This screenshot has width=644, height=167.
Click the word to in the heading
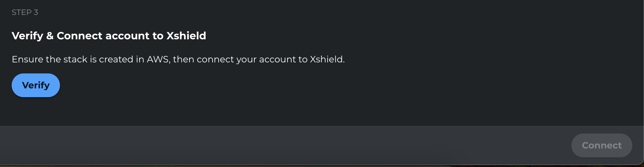coord(158,36)
